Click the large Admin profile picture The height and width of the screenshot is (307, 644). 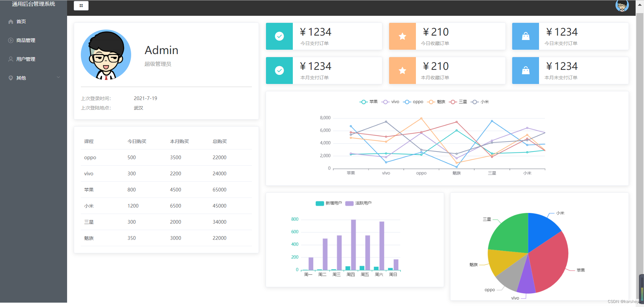[106, 55]
